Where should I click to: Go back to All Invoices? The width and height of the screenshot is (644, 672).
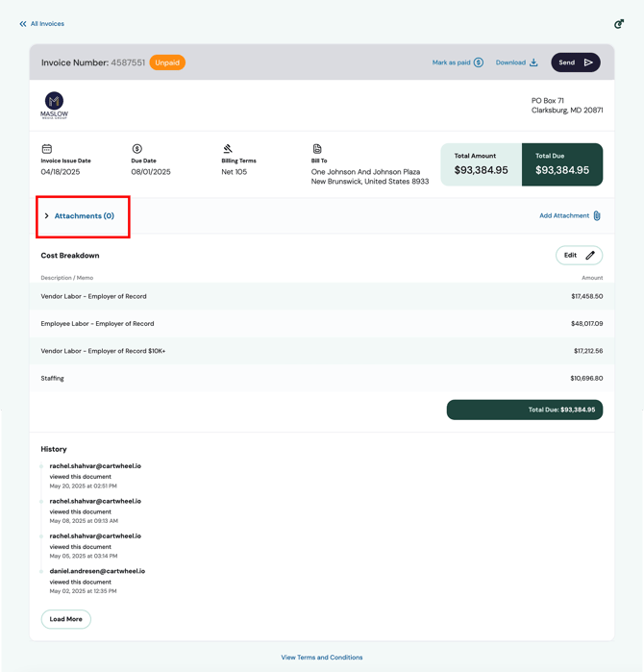point(41,24)
